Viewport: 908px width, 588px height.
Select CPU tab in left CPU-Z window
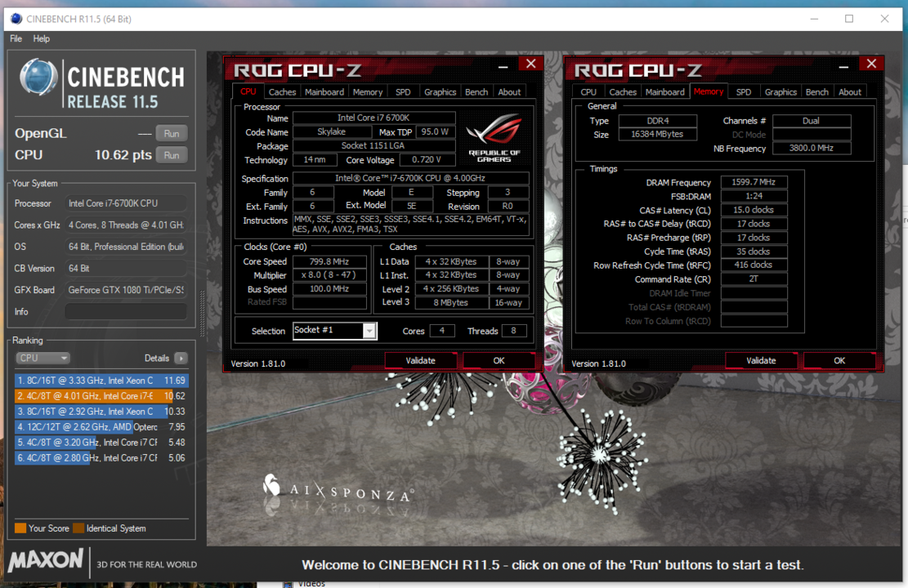pos(248,91)
